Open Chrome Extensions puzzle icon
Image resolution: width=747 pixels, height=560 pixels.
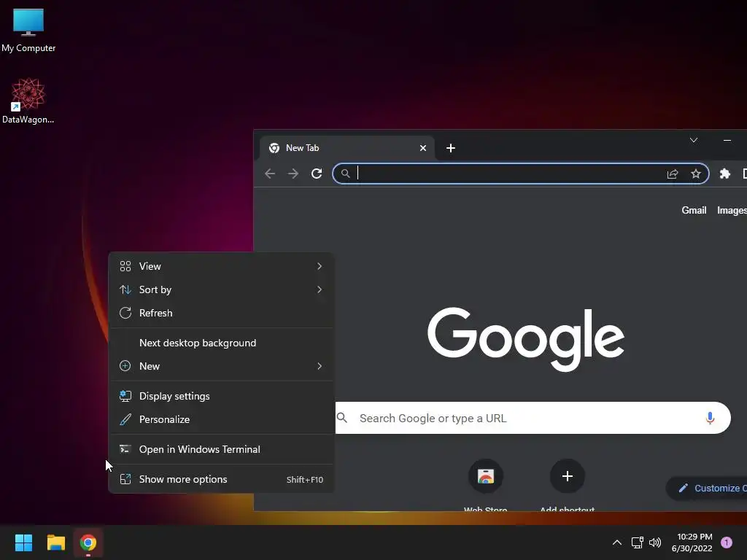tap(724, 174)
